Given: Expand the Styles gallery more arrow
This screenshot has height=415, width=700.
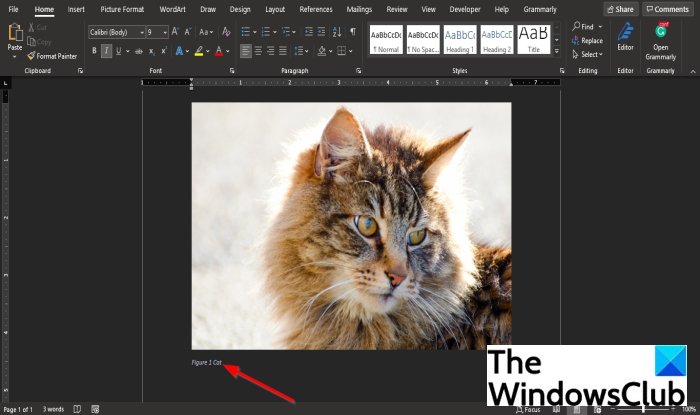Looking at the screenshot, I should [561, 53].
